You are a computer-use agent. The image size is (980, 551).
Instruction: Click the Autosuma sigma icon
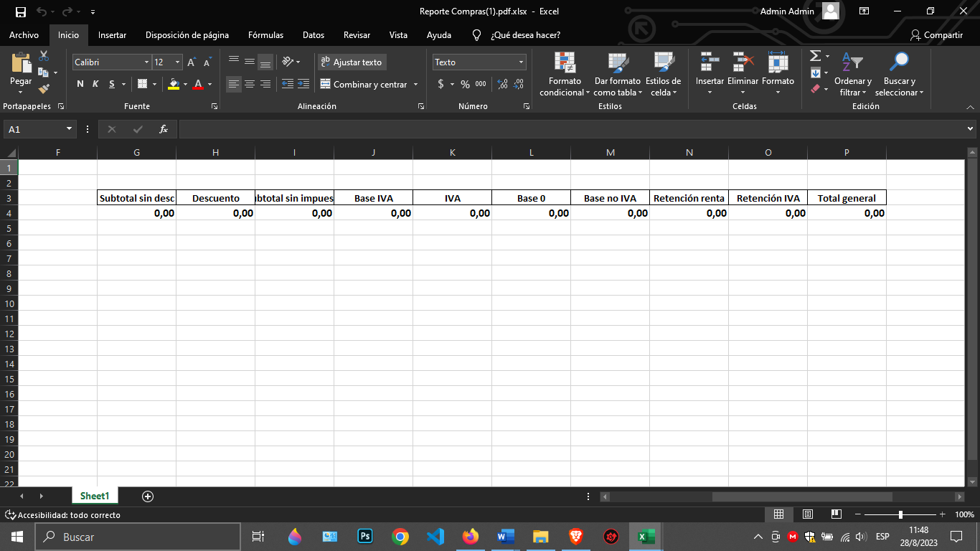coord(815,56)
